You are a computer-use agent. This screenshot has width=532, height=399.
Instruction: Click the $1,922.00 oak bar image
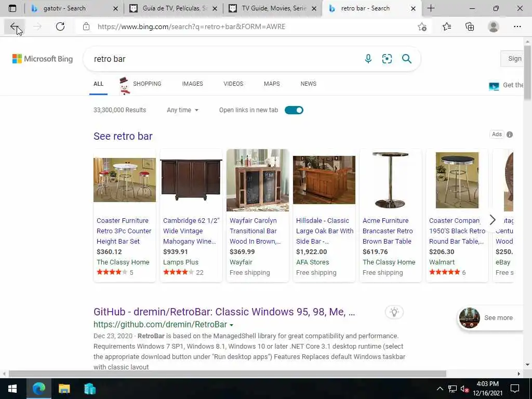tap(324, 180)
